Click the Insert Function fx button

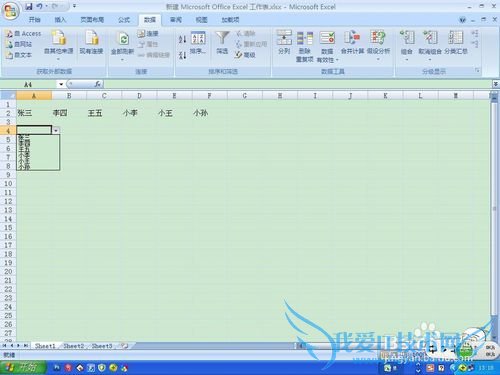98,84
